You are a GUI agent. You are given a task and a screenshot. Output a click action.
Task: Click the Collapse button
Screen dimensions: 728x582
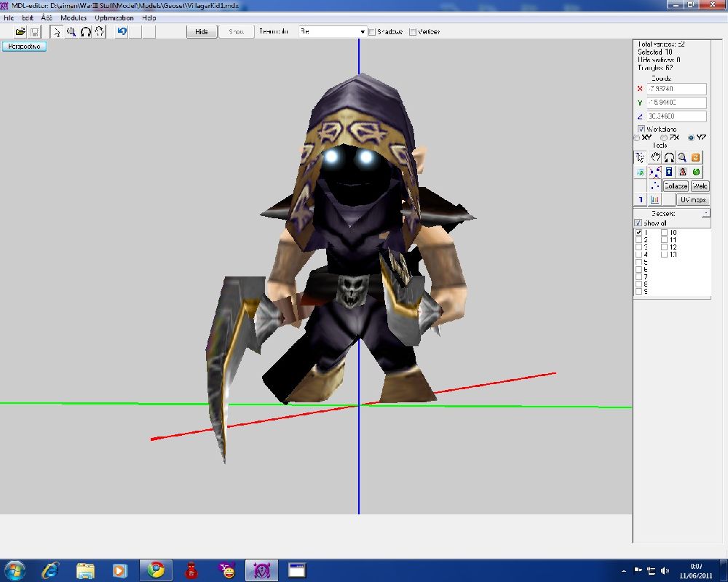pyautogui.click(x=675, y=186)
